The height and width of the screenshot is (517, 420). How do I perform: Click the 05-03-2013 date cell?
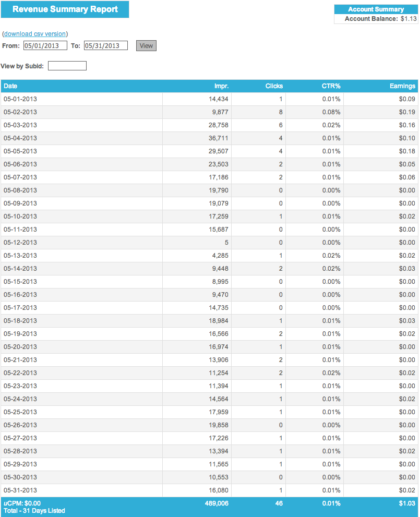(20, 125)
